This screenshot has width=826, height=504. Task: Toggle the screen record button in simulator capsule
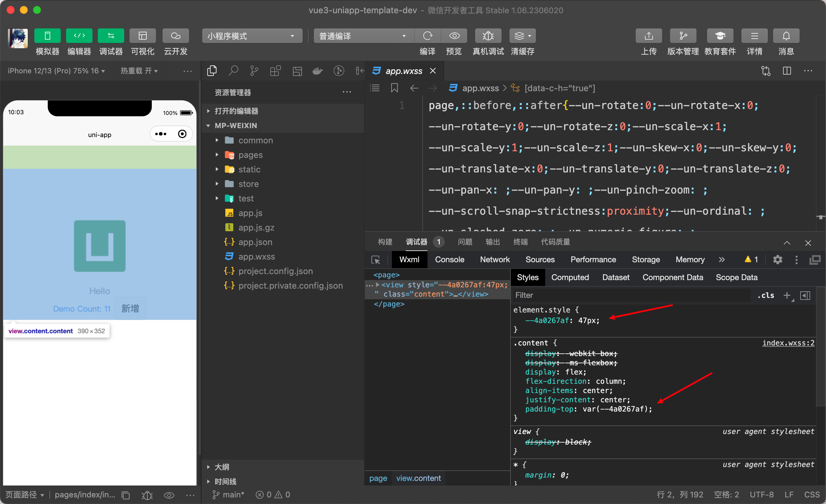pyautogui.click(x=182, y=134)
